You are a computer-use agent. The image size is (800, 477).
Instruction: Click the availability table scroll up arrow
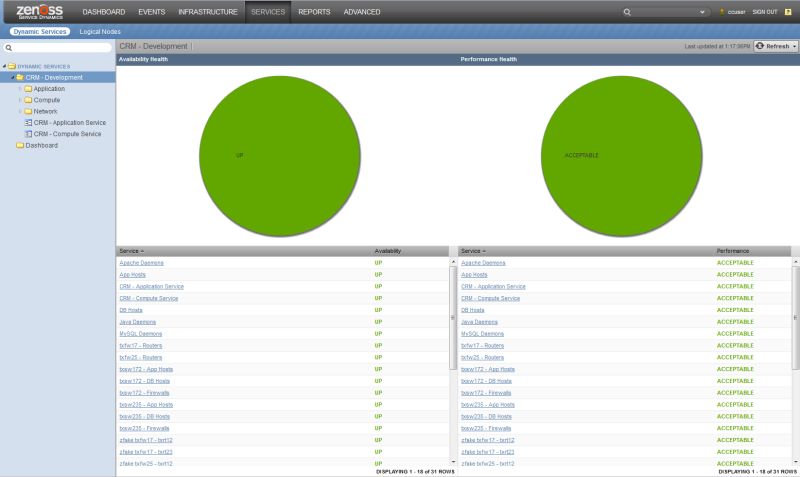[453, 262]
